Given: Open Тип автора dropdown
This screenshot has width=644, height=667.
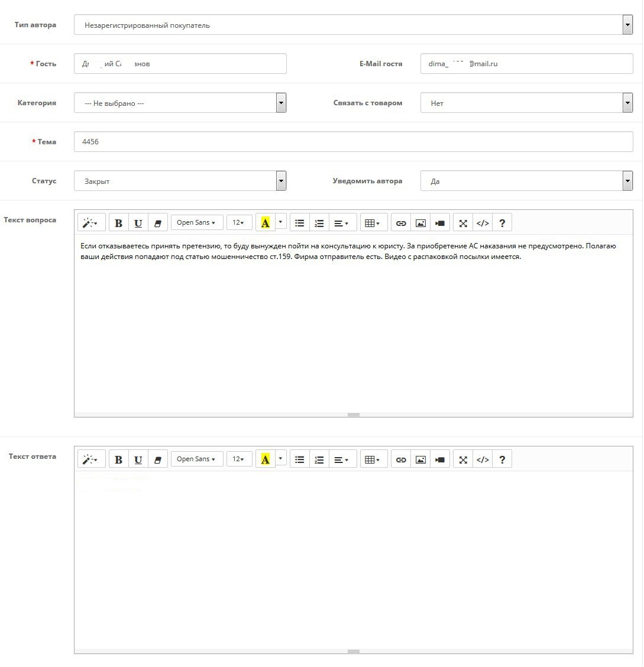Looking at the screenshot, I should coord(353,25).
